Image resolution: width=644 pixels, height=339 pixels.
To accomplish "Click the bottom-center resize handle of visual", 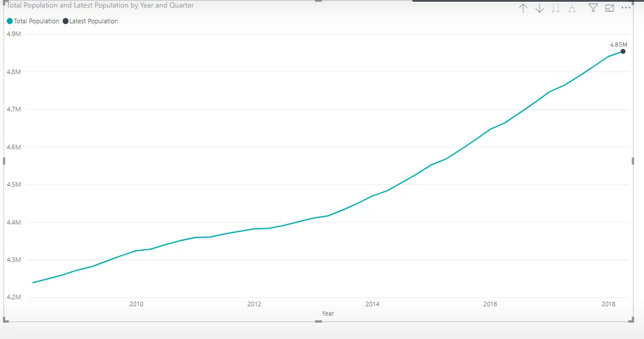I will pos(318,321).
